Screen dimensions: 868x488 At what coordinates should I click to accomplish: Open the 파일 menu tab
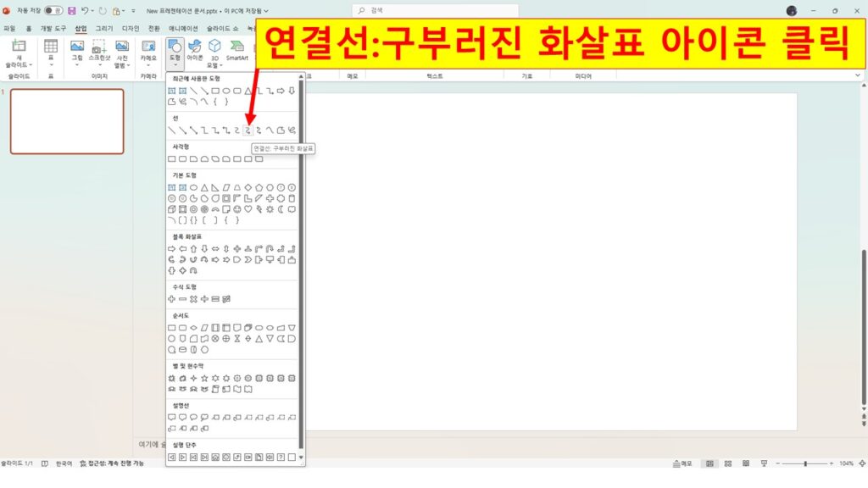point(9,28)
